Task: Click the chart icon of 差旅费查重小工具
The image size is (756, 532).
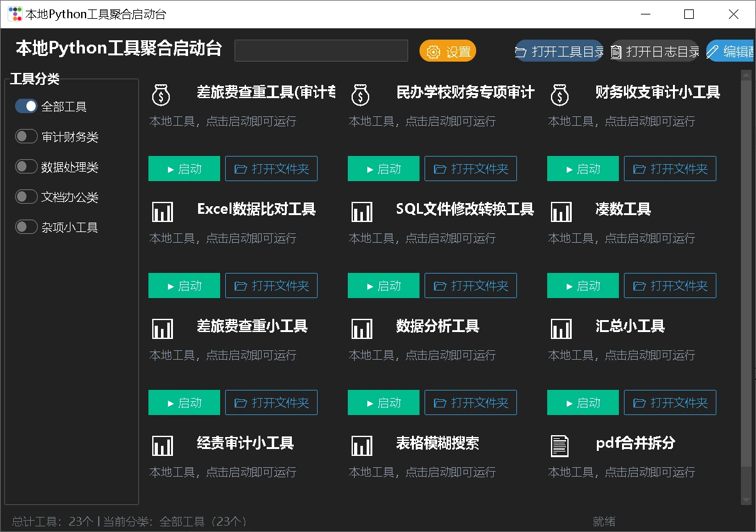Action: tap(162, 329)
